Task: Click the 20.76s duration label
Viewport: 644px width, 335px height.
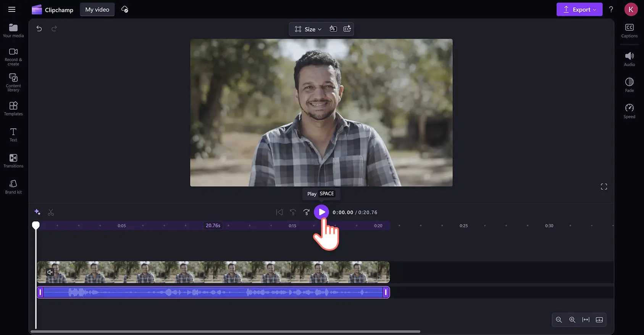Action: (213, 225)
